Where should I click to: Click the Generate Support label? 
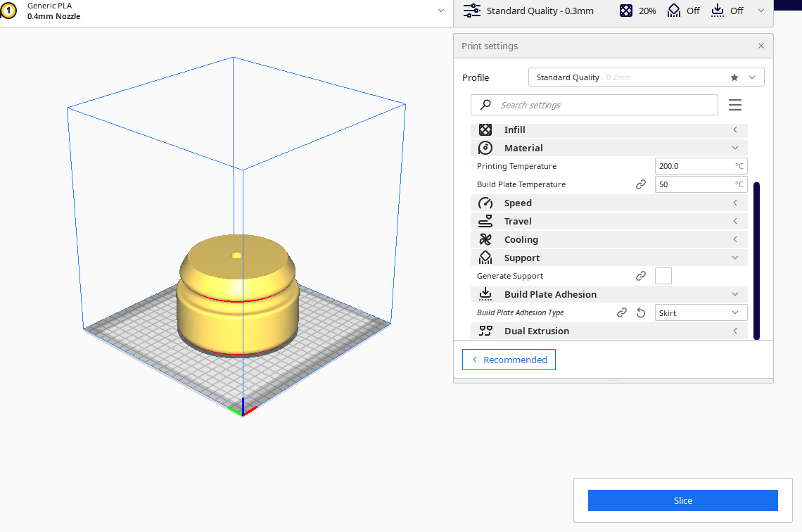(x=510, y=276)
